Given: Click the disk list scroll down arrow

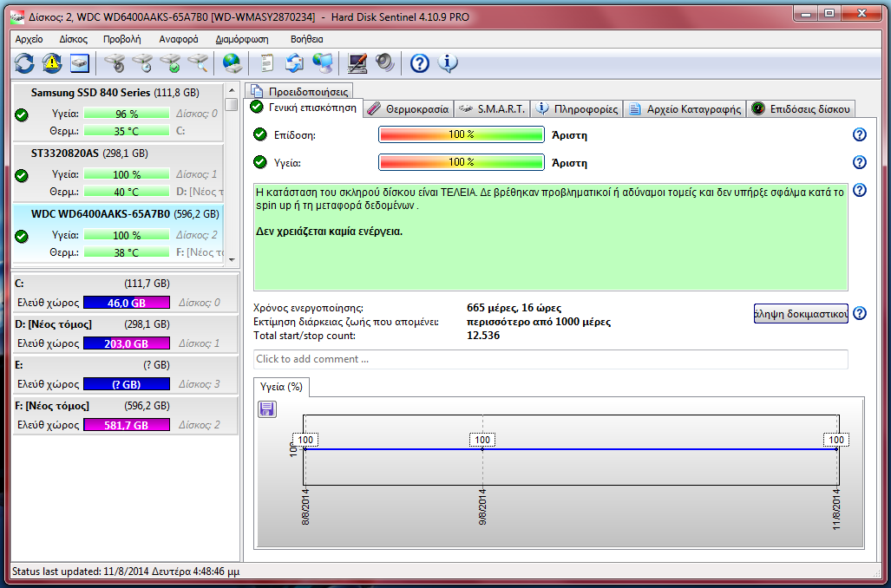Looking at the screenshot, I should [232, 259].
